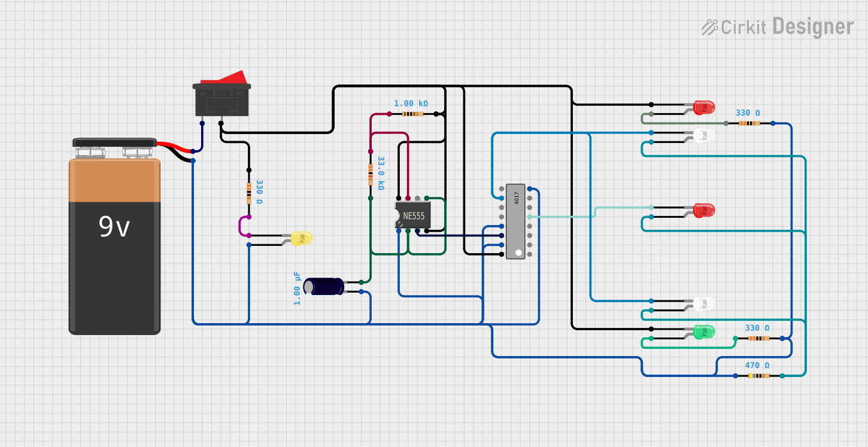Click the "470 Ω" value label
Viewport: 868px width, 447px height.
(757, 365)
